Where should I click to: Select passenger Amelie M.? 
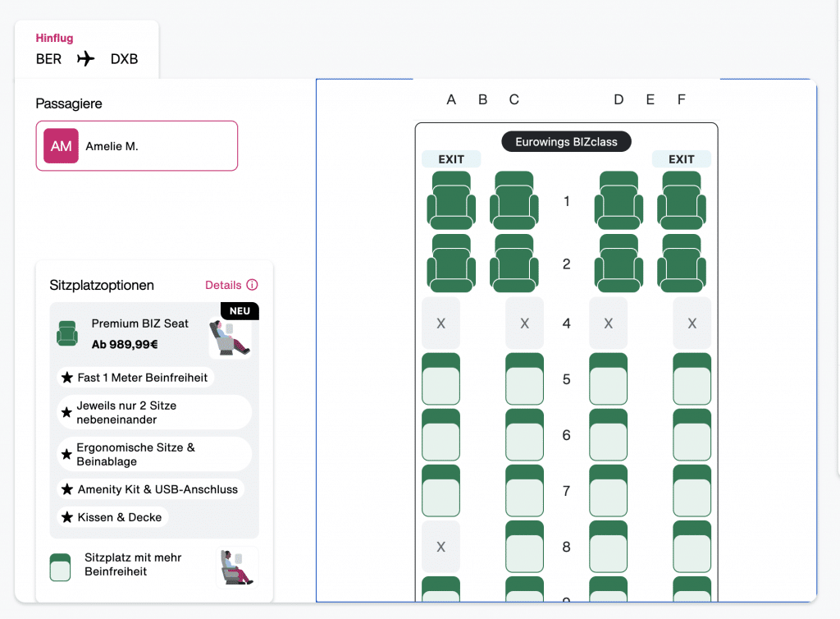[x=136, y=145]
